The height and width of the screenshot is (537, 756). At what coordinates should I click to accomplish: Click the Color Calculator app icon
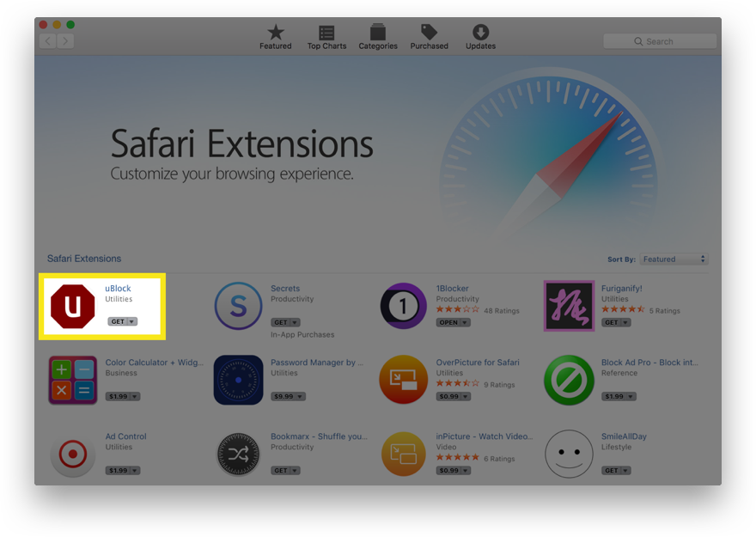[73, 380]
